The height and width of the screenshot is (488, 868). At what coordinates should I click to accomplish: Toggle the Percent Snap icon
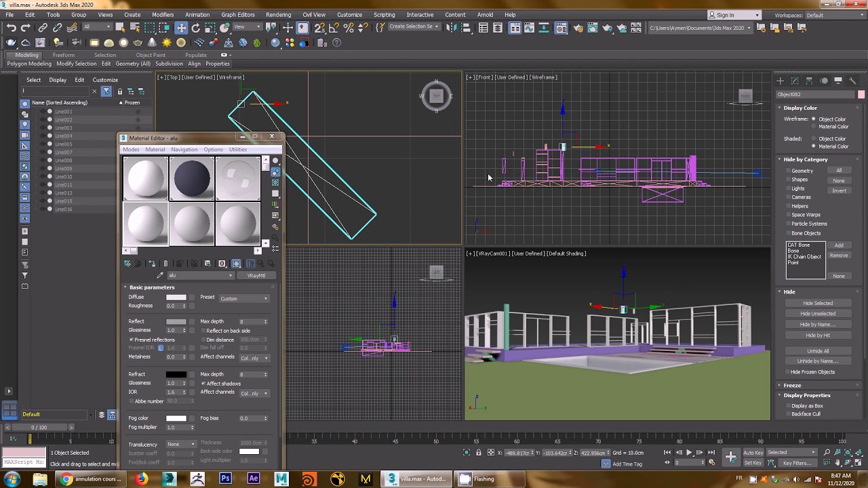tap(349, 28)
